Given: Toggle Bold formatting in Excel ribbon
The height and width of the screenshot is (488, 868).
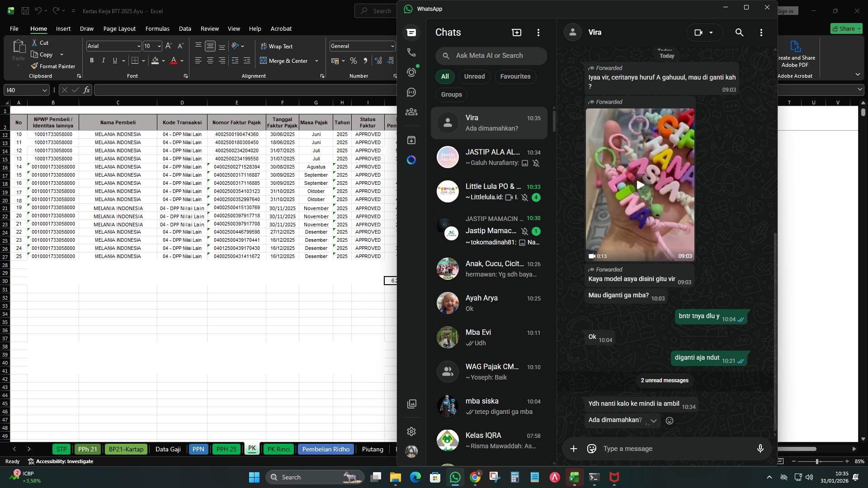Looking at the screenshot, I should pyautogui.click(x=92, y=60).
